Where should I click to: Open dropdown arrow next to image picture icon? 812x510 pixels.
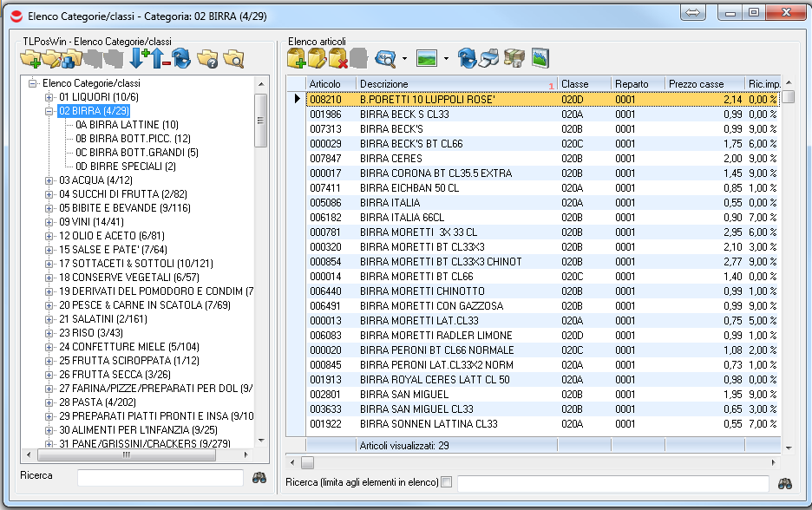[x=446, y=59]
